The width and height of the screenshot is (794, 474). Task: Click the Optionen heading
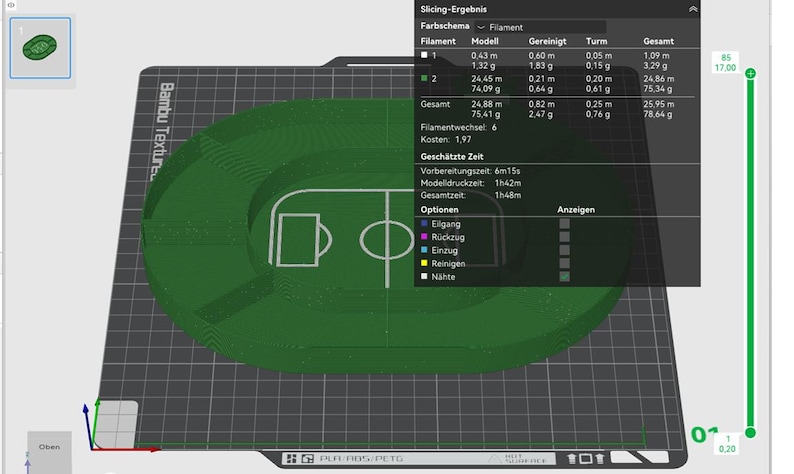click(439, 209)
